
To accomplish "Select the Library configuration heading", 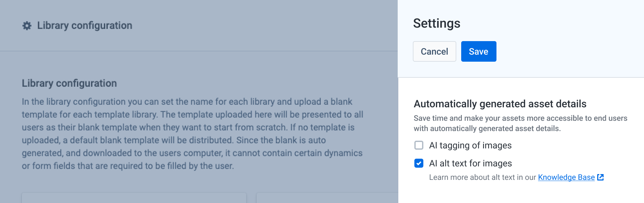I will [x=69, y=83].
